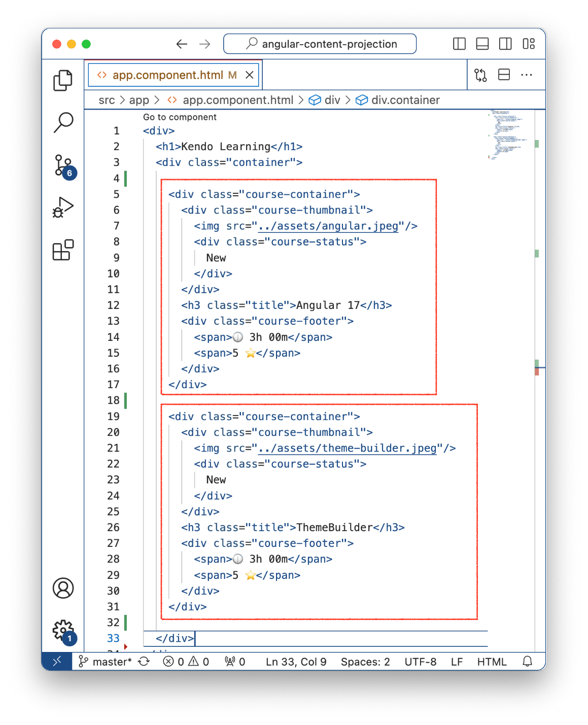
Task: Open the errors and warnings count
Action: (x=186, y=662)
